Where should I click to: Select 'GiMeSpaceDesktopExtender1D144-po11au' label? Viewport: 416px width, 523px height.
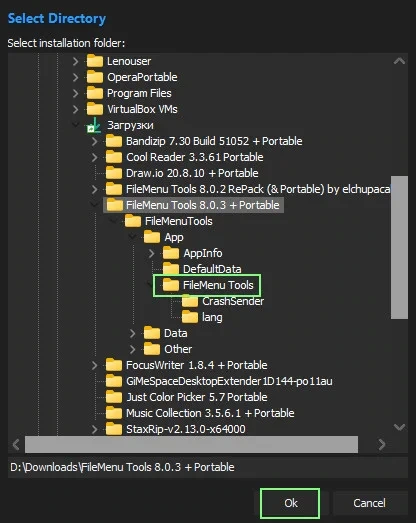229,381
